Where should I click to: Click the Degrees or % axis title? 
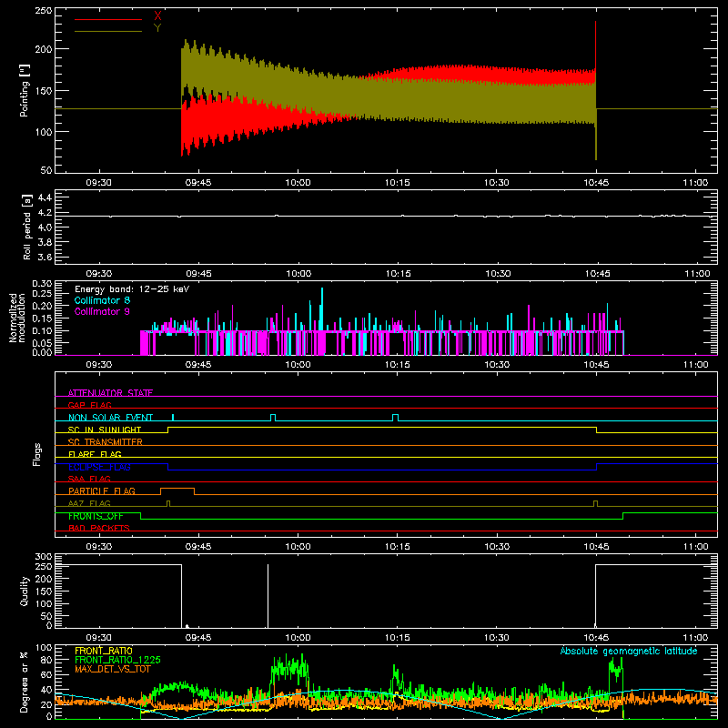pos(25,682)
